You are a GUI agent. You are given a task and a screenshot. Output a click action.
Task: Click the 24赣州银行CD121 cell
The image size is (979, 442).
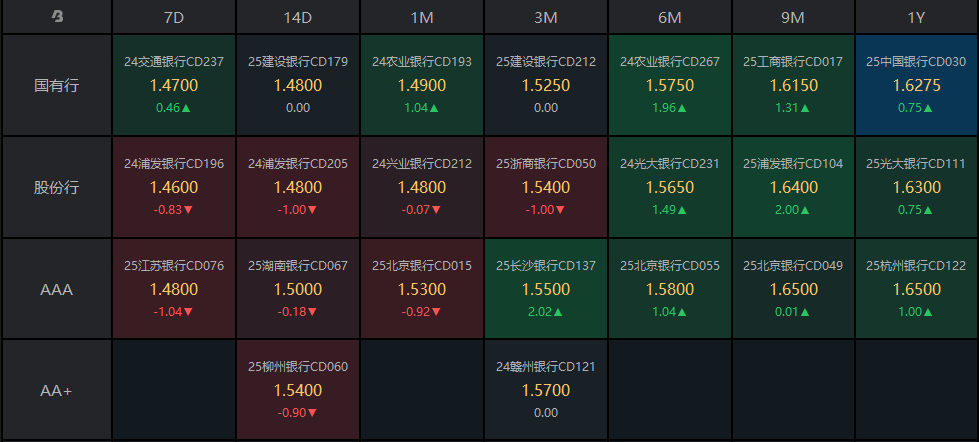(545, 391)
